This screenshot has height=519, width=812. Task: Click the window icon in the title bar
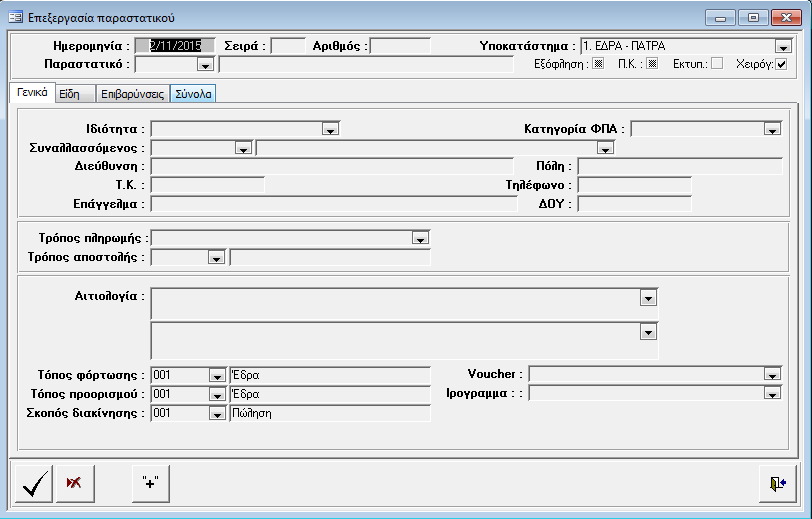pyautogui.click(x=15, y=16)
